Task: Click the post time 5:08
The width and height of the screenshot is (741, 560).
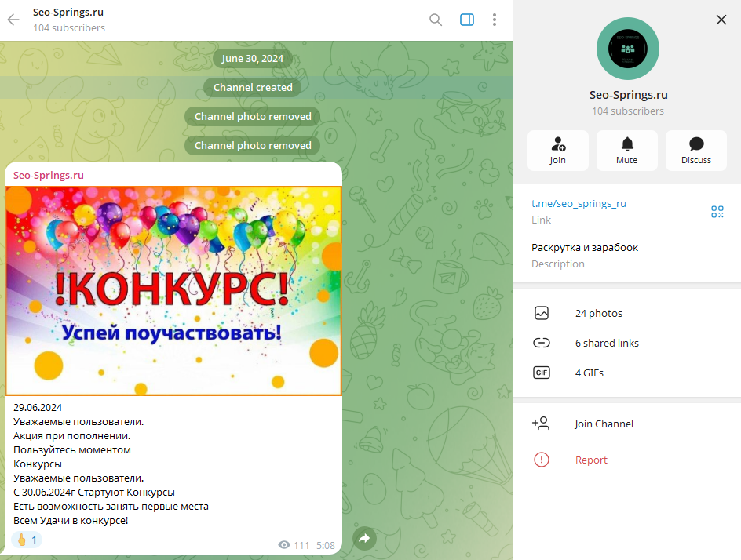Action: [326, 545]
